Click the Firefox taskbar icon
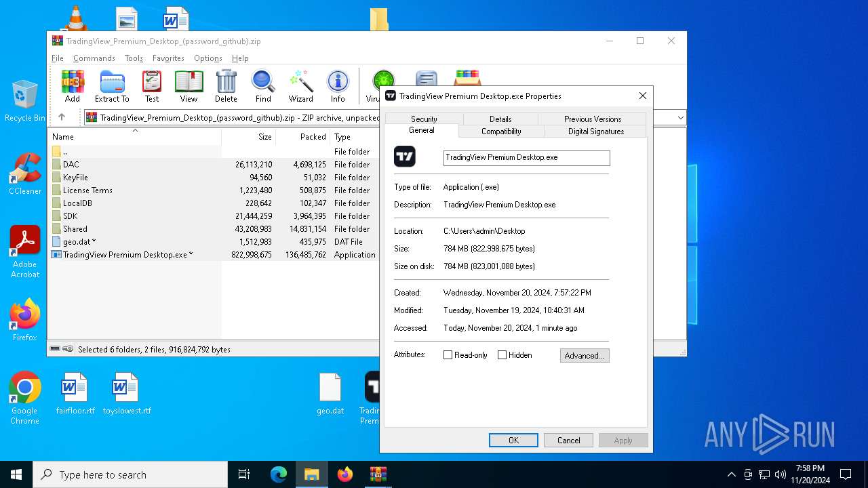Viewport: 868px width, 488px height. coord(345,474)
